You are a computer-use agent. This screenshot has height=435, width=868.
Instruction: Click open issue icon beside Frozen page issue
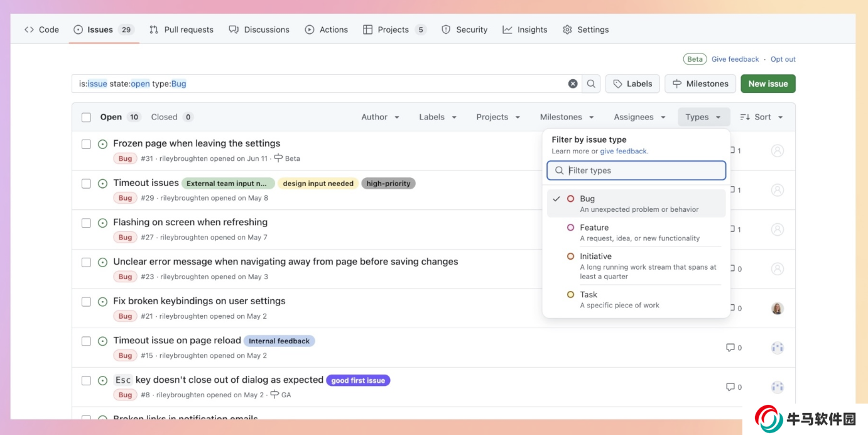[103, 144]
